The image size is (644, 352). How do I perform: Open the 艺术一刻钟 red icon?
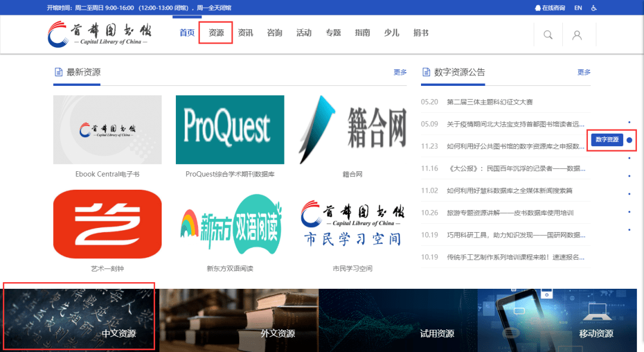pyautogui.click(x=107, y=224)
